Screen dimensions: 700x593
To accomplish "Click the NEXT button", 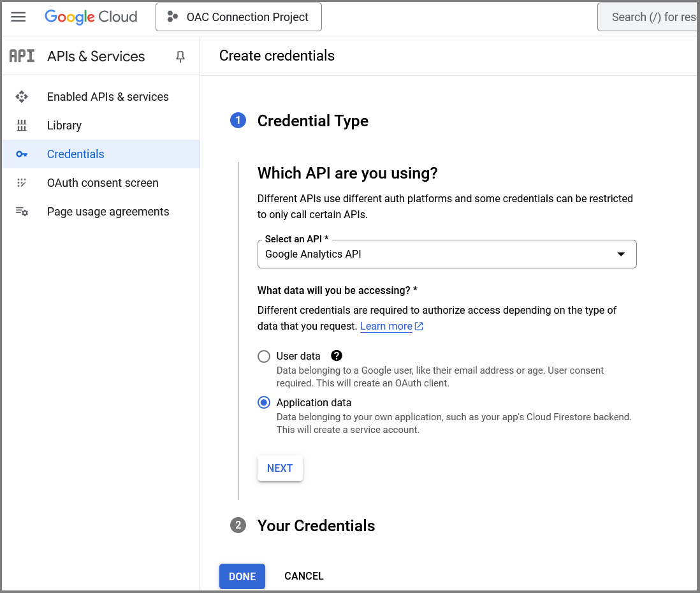I will [x=280, y=468].
